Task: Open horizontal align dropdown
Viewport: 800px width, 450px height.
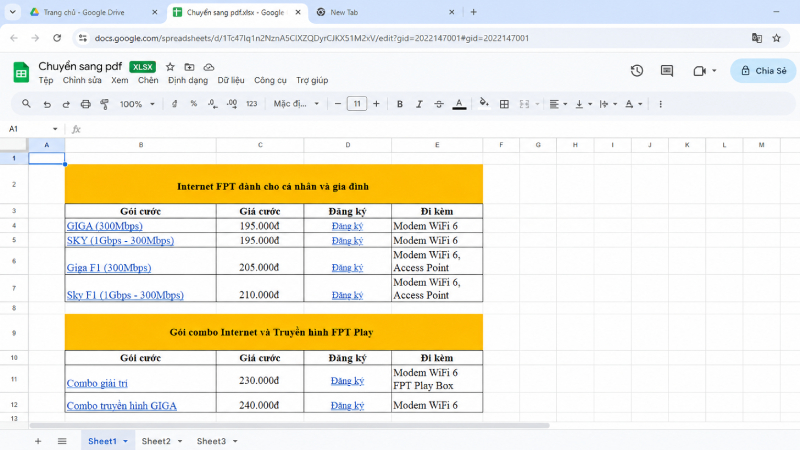Action: (558, 104)
